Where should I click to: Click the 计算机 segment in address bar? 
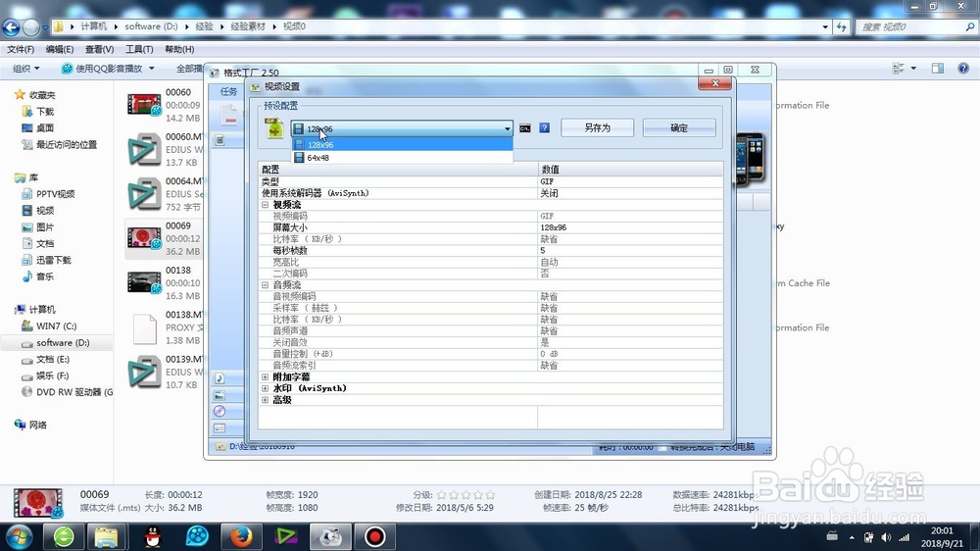point(94,26)
